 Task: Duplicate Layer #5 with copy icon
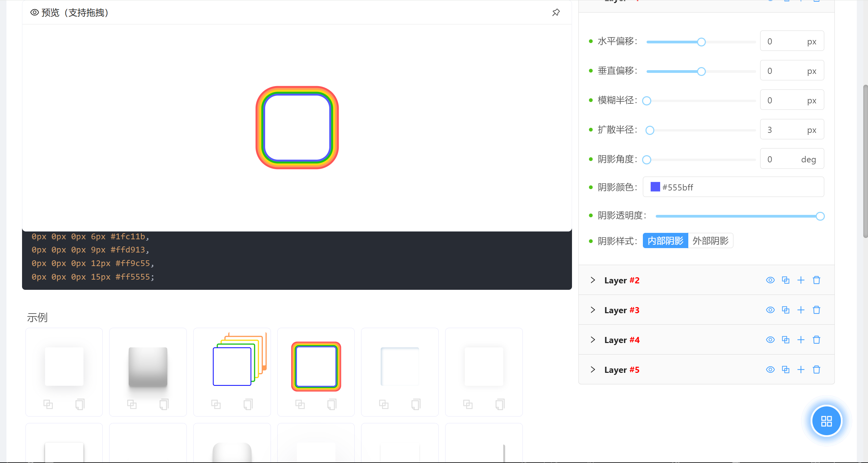coord(786,369)
